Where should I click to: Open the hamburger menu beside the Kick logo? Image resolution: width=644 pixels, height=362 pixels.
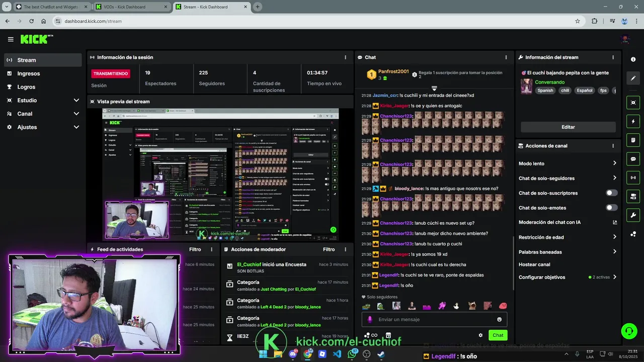(x=11, y=39)
